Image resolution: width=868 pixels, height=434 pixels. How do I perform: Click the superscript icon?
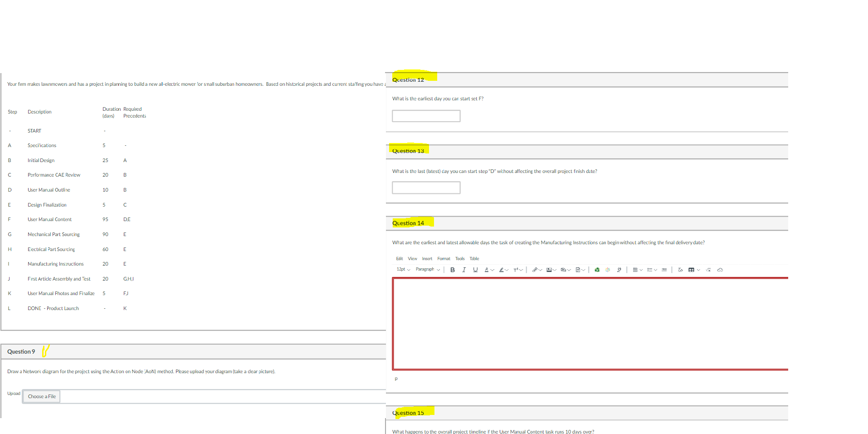(x=516, y=270)
